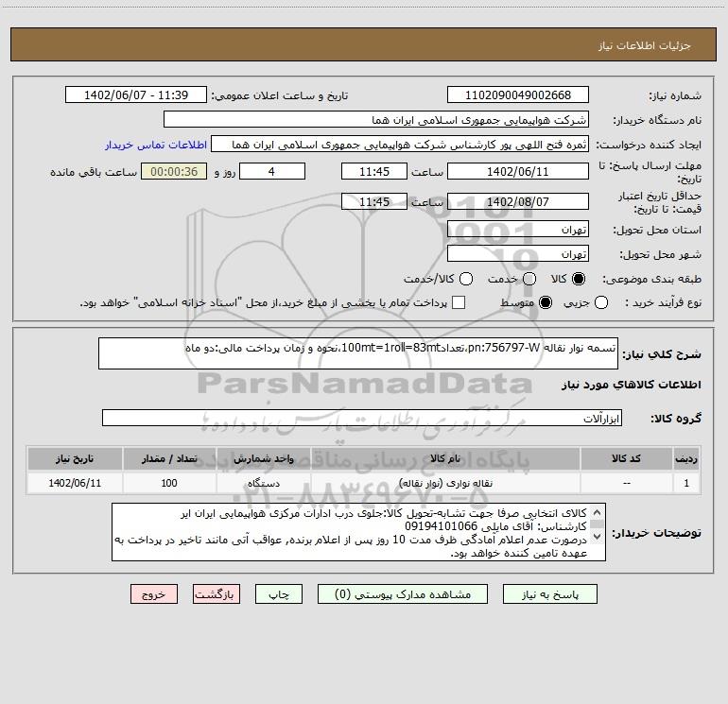Click the response deadline time 11:45 field
This screenshot has width=728, height=704.
coord(374,171)
